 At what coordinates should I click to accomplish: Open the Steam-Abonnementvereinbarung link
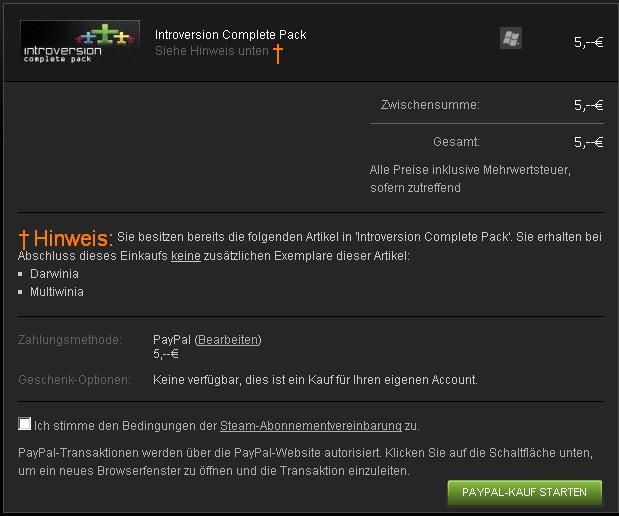(311, 426)
